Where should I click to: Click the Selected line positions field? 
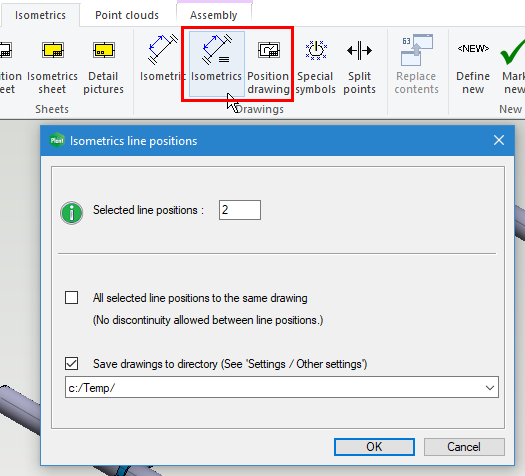(x=240, y=210)
